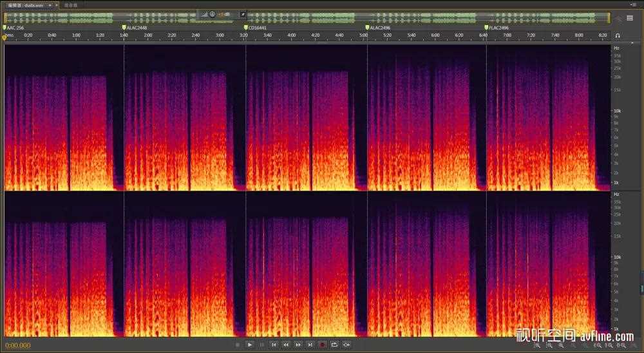The width and height of the screenshot is (644, 353).
Task: Toggle Skip Selection button in transport
Action: 346,345
